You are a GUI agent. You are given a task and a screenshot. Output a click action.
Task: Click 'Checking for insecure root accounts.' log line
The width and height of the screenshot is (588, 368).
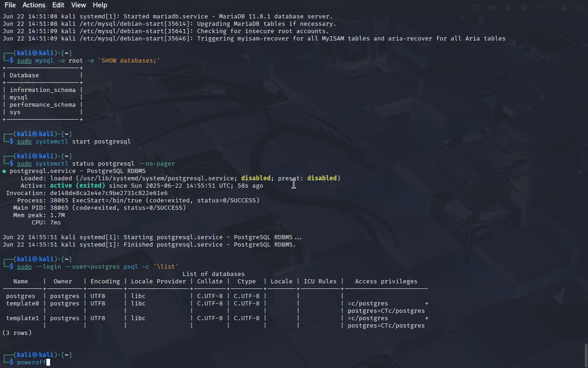coord(166,31)
